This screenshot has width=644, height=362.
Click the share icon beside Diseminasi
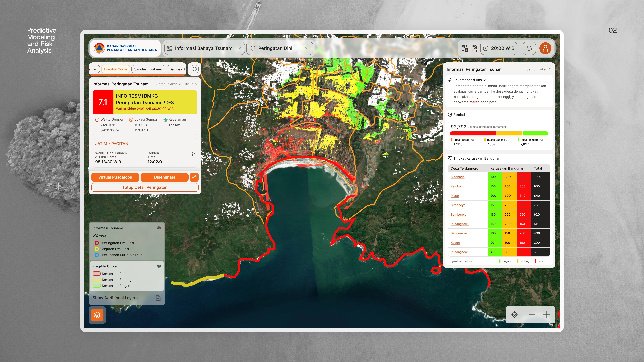[194, 177]
